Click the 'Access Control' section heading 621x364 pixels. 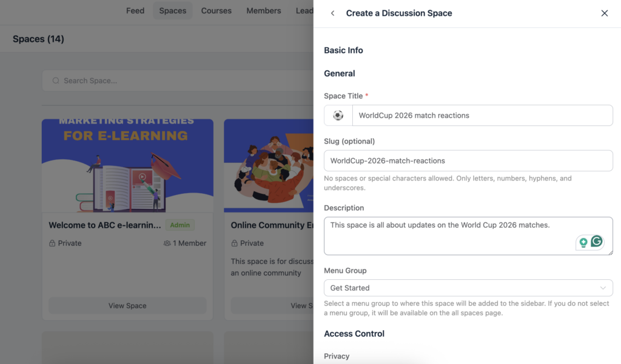point(354,334)
